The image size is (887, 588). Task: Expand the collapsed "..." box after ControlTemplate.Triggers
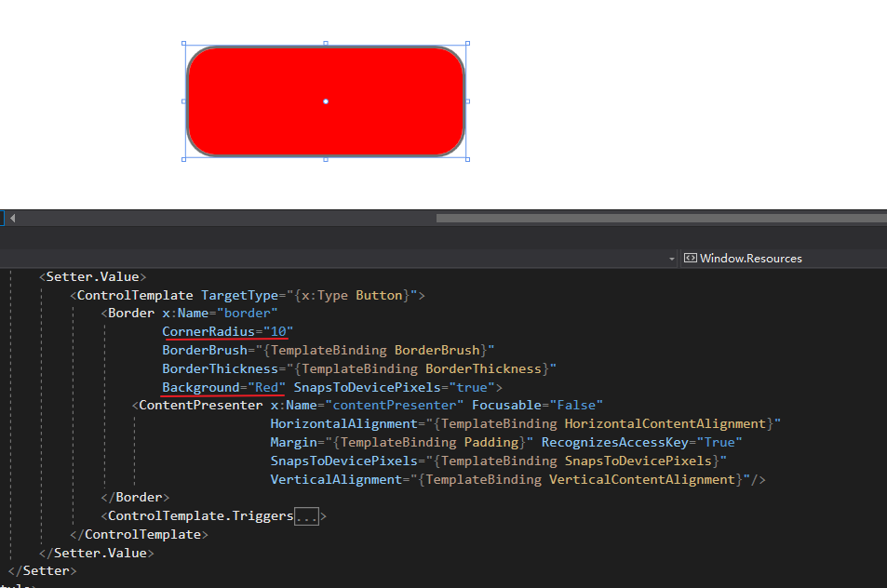[306, 516]
